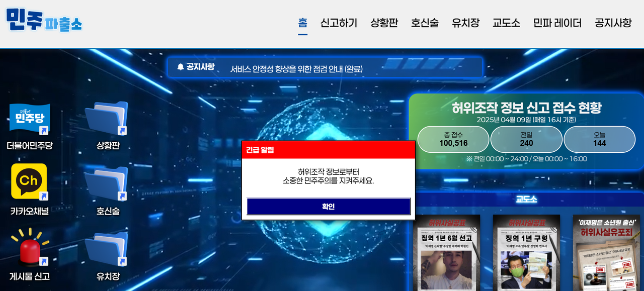Go to 신고하기 in the top menu
The width and height of the screenshot is (644, 291).
339,23
